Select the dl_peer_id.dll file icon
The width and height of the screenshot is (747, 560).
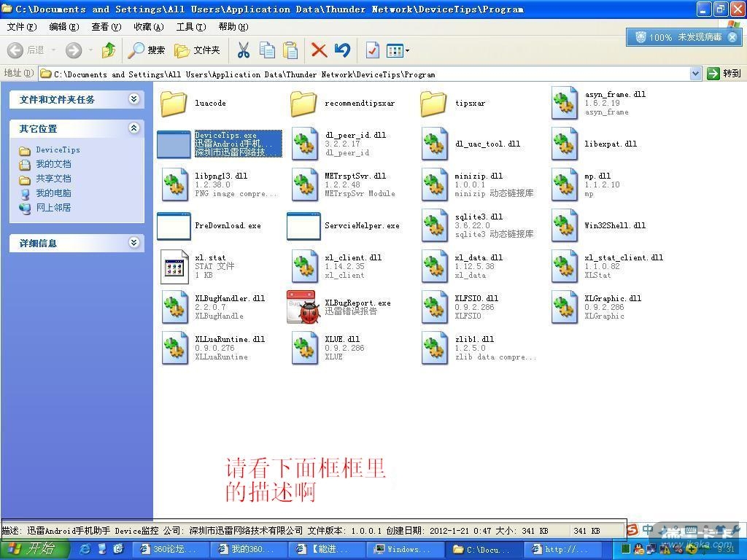pyautogui.click(x=305, y=144)
